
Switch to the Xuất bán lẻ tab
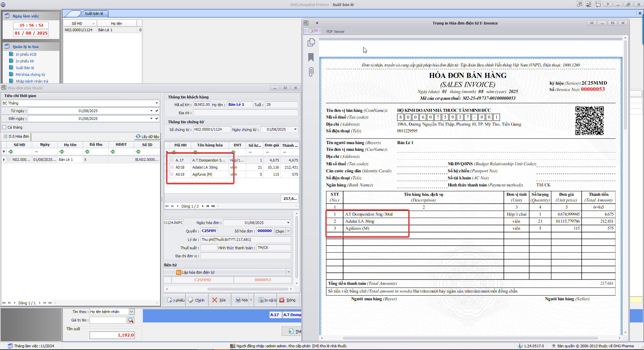94,13
